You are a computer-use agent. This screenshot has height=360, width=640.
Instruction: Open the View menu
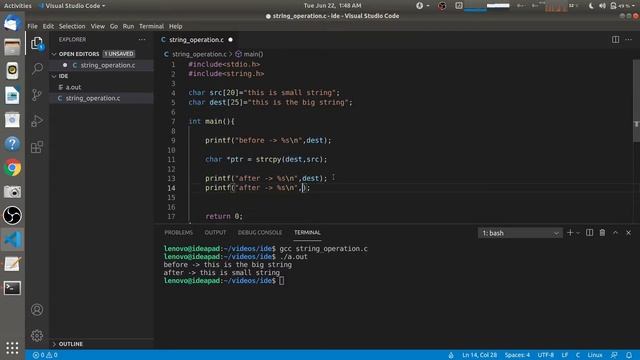pyautogui.click(x=98, y=26)
